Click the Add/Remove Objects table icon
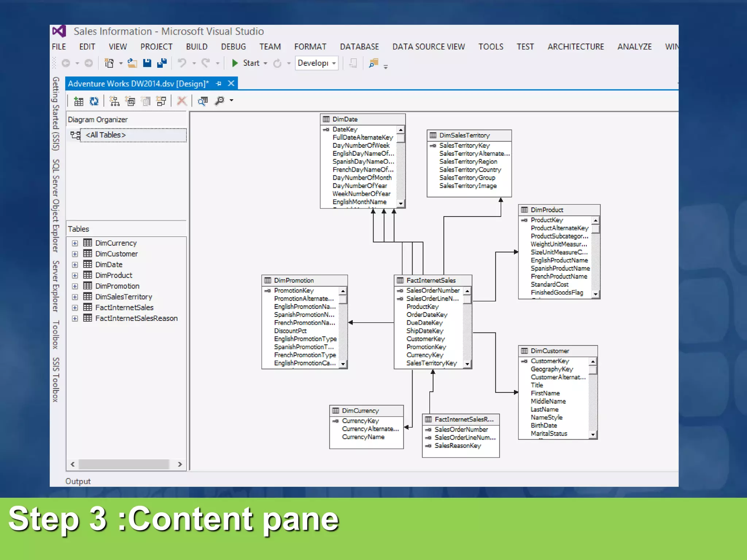The width and height of the screenshot is (747, 560). (x=78, y=101)
